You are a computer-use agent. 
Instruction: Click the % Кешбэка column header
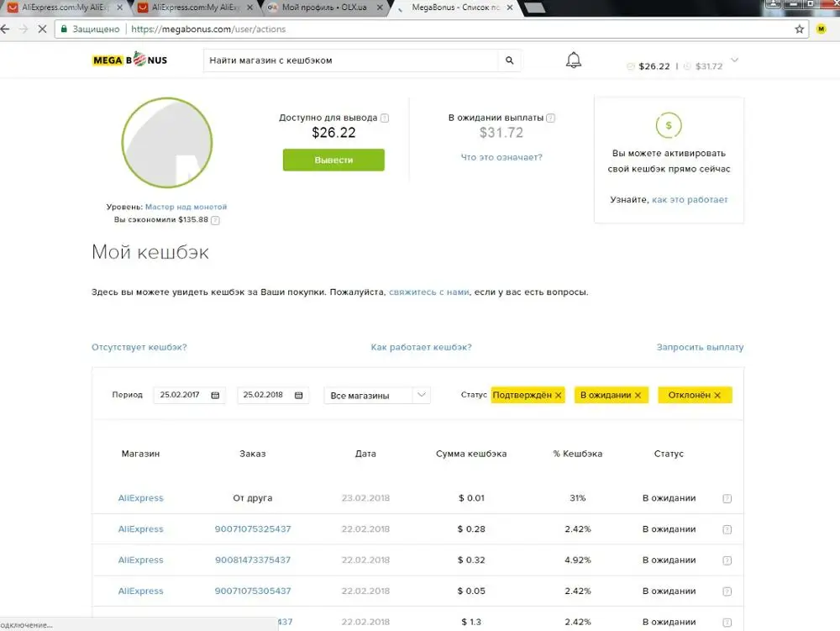pos(578,454)
